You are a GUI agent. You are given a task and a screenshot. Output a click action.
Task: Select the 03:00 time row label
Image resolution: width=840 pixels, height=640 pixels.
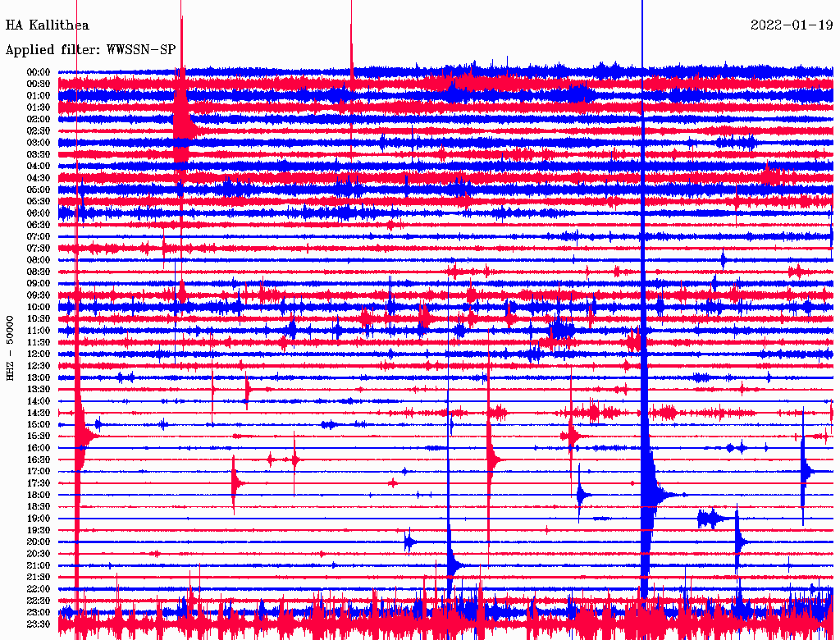[39, 143]
